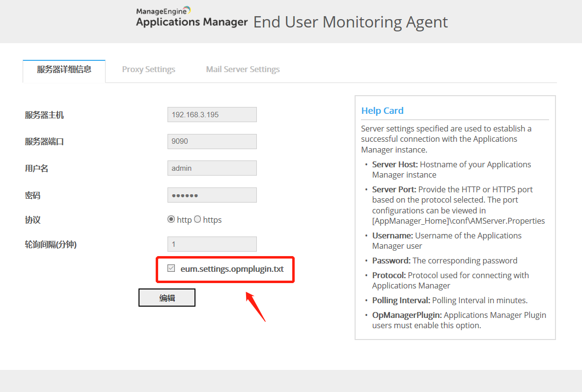Click the Server Host: help entry
The height and width of the screenshot is (392, 582).
pos(451,169)
